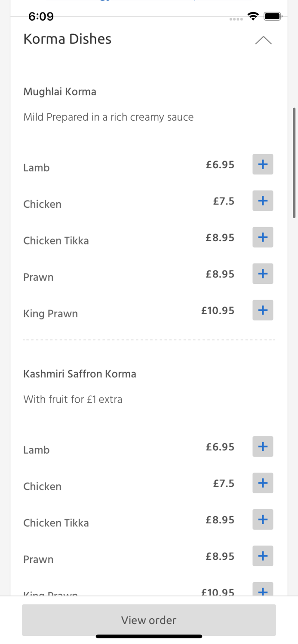Tap plus icon beside Chicken Kashmiri Saffron Korma

coord(263,483)
